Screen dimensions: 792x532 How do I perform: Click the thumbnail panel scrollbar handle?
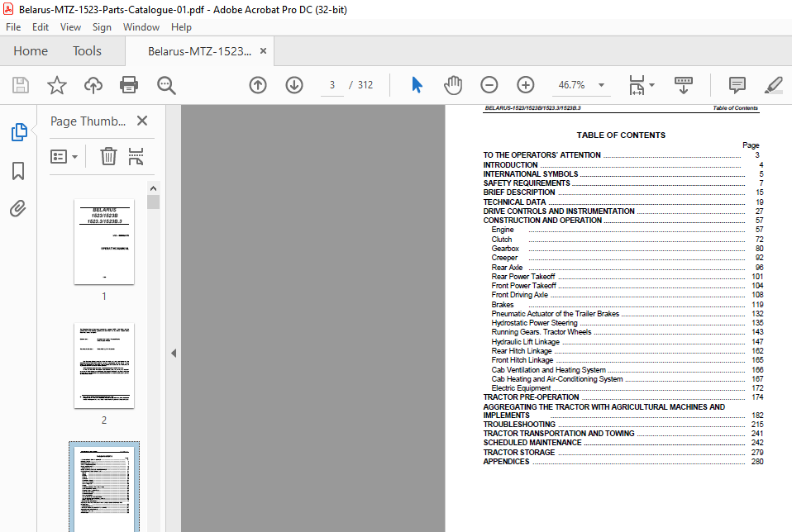pyautogui.click(x=154, y=202)
